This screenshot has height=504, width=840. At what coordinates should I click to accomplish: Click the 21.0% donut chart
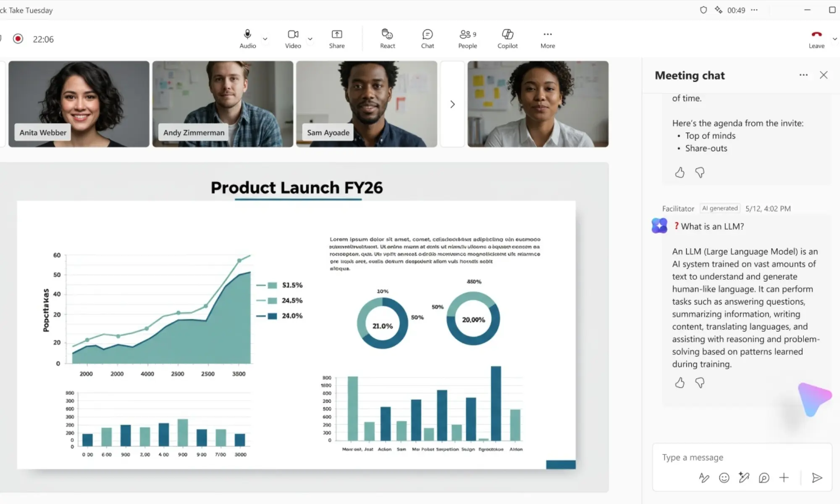click(x=382, y=323)
